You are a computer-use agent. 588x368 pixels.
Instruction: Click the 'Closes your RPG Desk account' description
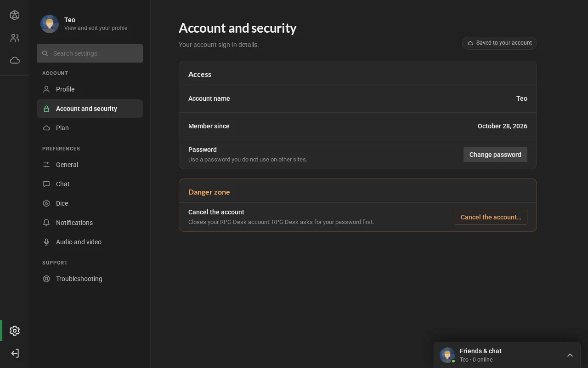tap(281, 222)
